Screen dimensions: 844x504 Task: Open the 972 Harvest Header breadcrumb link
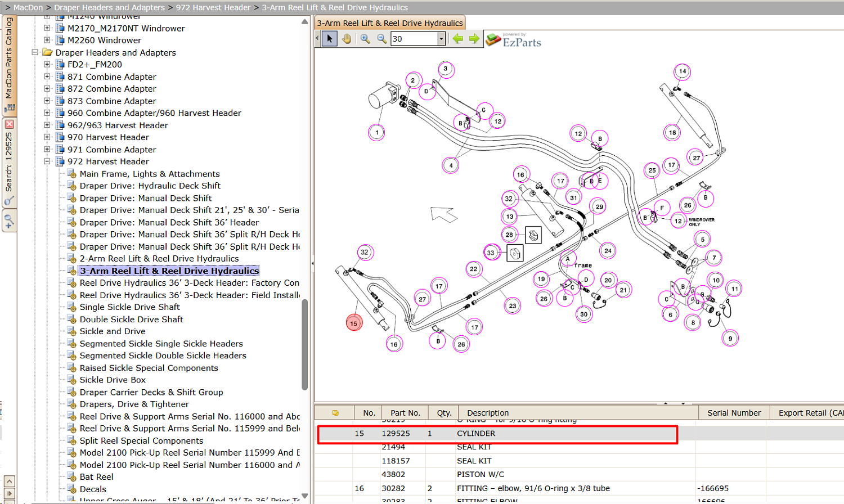pos(213,7)
